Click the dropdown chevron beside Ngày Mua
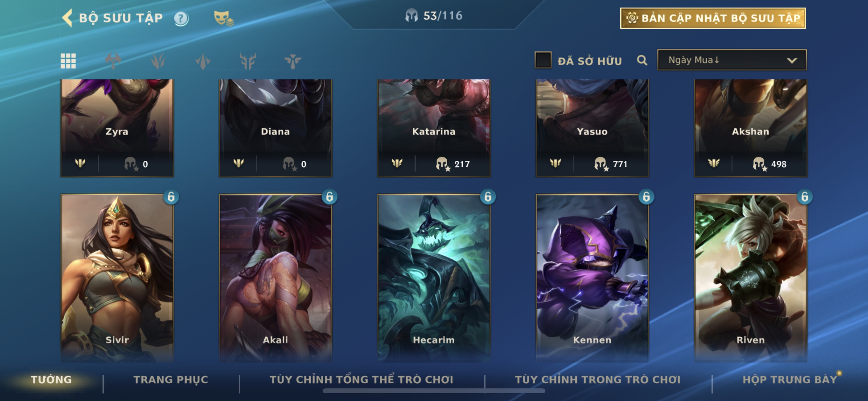Image resolution: width=868 pixels, height=401 pixels. [x=792, y=61]
